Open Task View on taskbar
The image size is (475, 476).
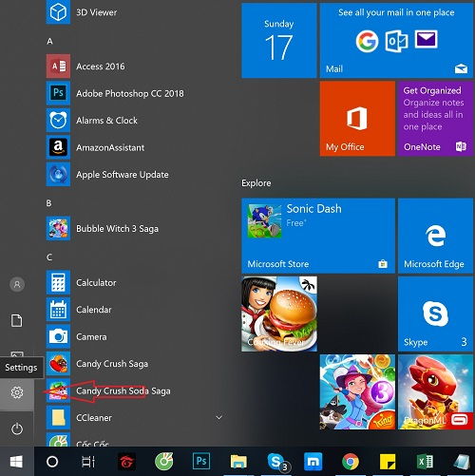tap(88, 462)
